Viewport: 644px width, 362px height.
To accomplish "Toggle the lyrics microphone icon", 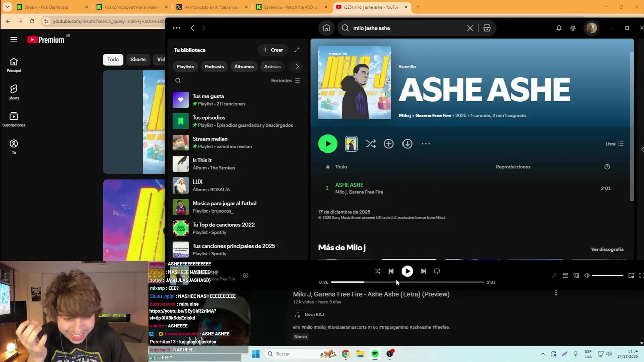I will pos(554,275).
